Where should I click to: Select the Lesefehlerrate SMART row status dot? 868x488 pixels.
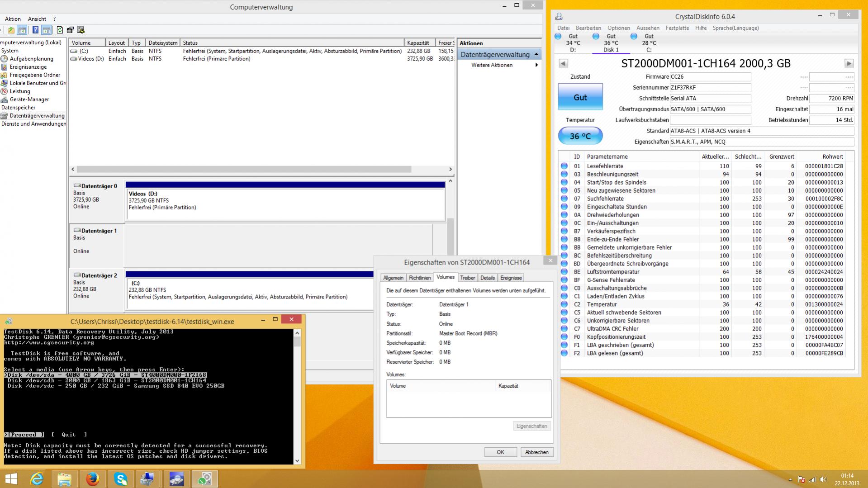[x=564, y=166]
